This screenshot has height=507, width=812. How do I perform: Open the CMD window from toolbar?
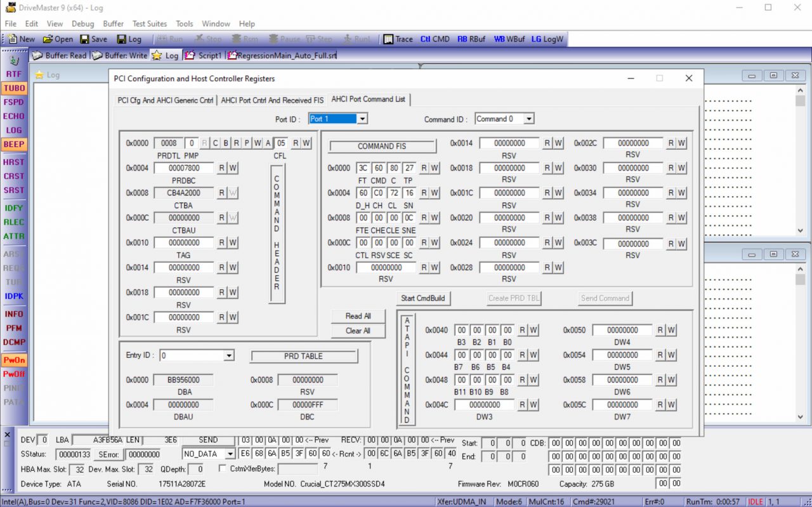435,39
